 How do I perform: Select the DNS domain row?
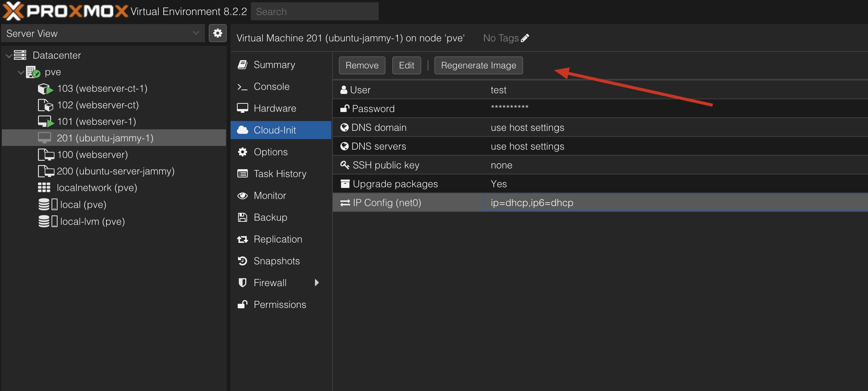[600, 127]
